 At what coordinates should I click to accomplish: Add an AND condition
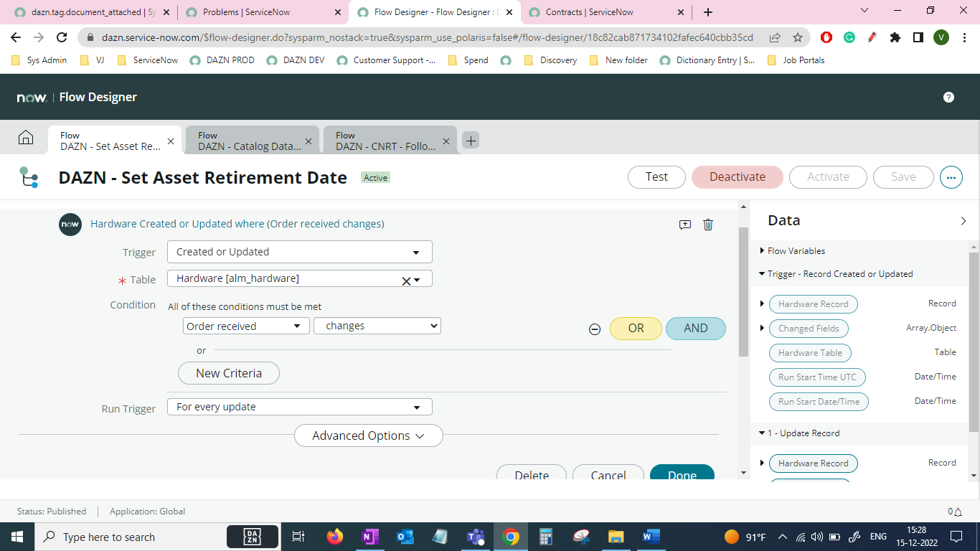696,329
